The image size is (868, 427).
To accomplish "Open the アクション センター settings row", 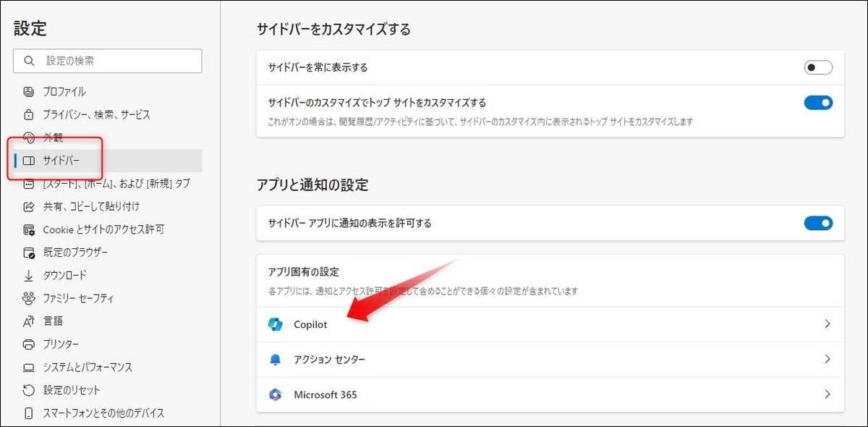I will [x=550, y=360].
